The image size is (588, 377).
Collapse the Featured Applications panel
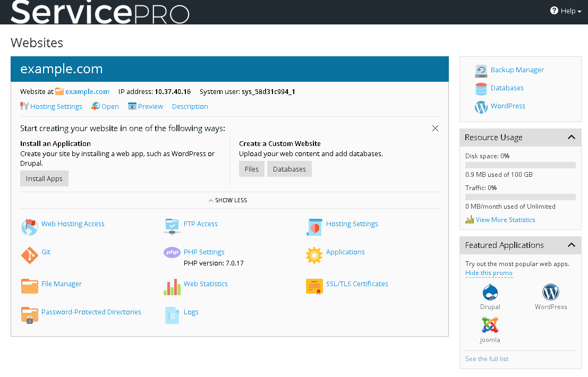[571, 245]
